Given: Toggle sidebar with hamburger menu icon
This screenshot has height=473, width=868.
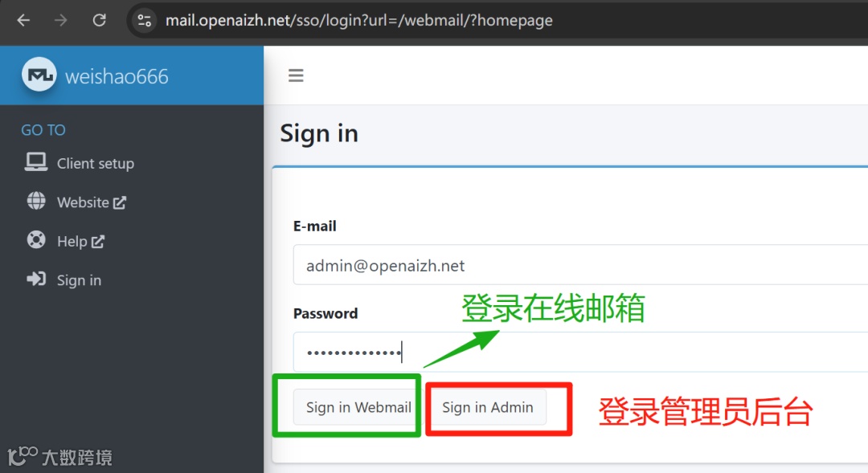Looking at the screenshot, I should [296, 75].
